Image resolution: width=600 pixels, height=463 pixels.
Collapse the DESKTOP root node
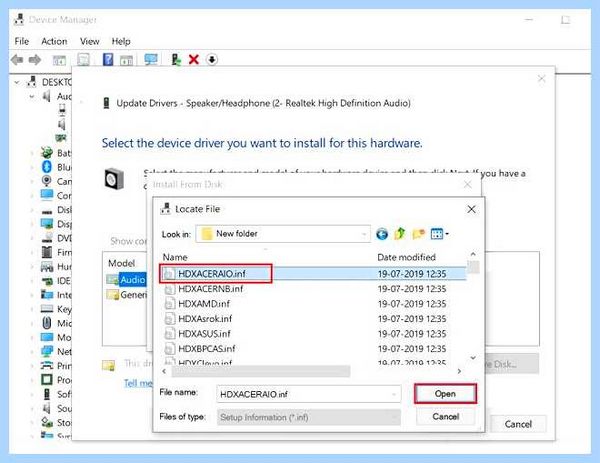[x=17, y=82]
